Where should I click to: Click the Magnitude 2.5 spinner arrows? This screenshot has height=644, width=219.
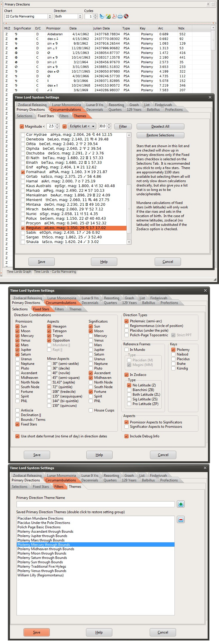(57, 126)
